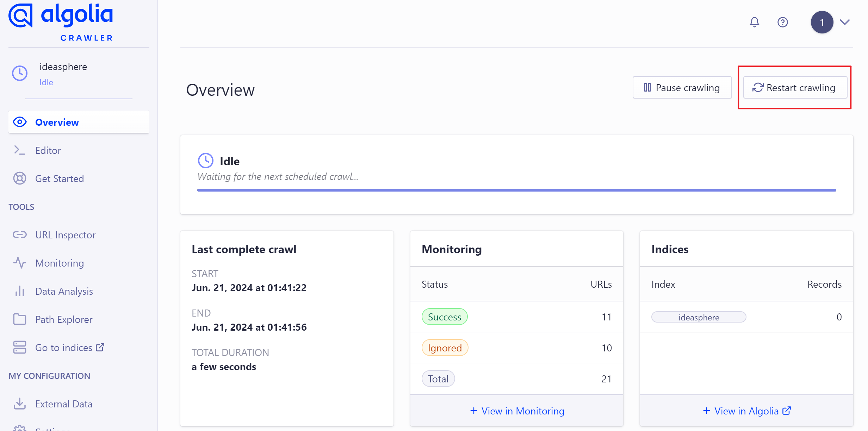Click the Overview eye icon
The height and width of the screenshot is (431, 868).
(x=20, y=122)
